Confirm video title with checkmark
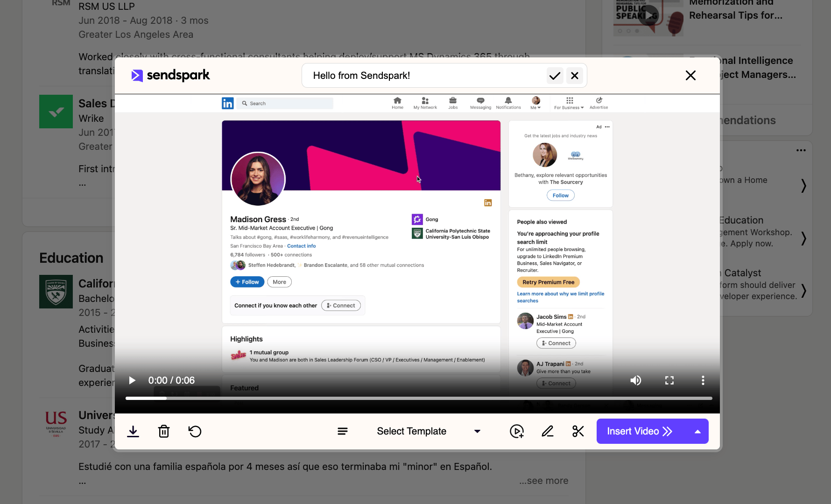 [x=555, y=76]
